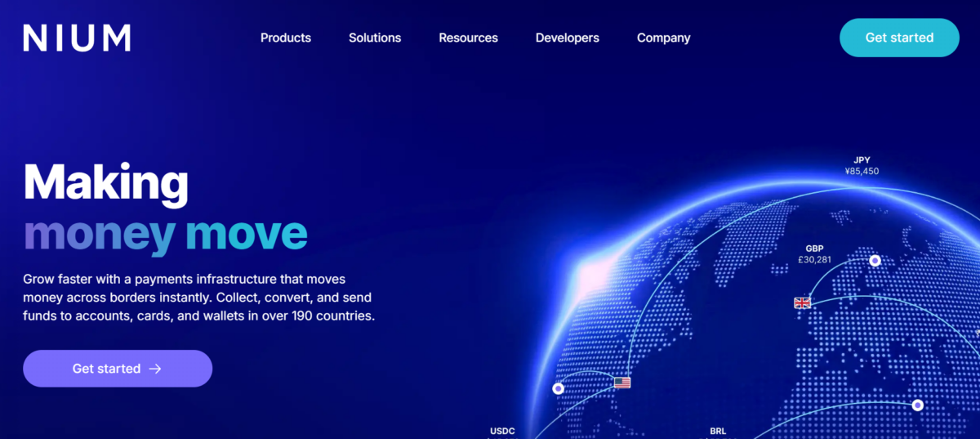Viewport: 980px width, 439px height.
Task: Click the NIUM logo
Action: pyautogui.click(x=77, y=38)
